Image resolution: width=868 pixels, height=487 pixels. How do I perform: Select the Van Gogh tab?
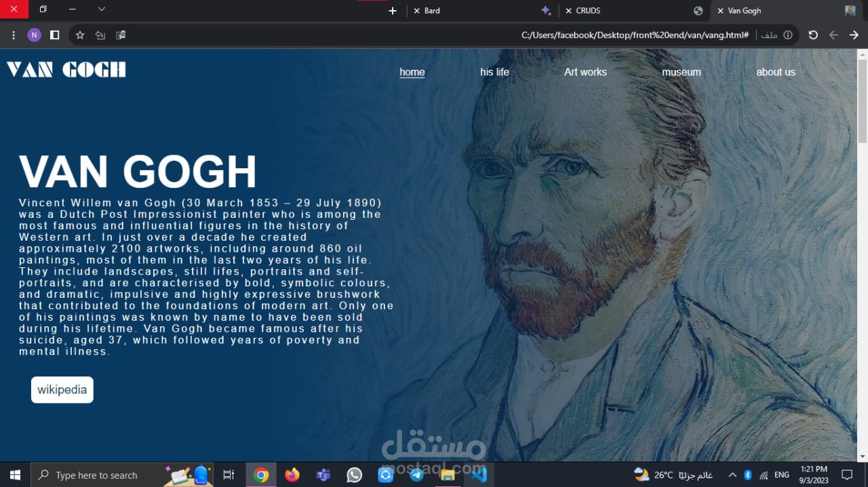[785, 11]
